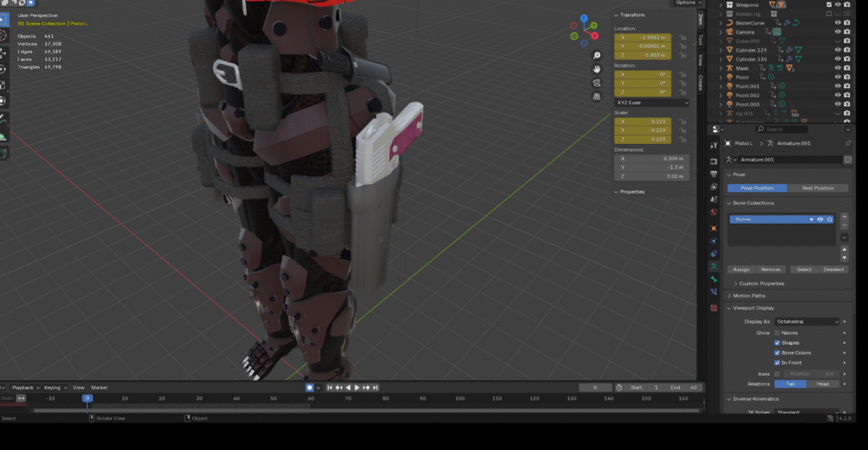This screenshot has height=450, width=868.
Task: Click the Rest Position button
Action: 817,188
